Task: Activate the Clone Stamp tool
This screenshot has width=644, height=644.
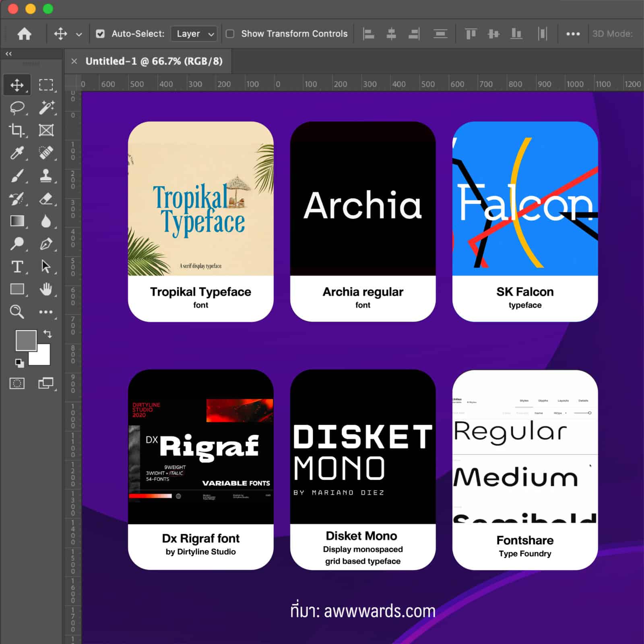Action: point(46,176)
